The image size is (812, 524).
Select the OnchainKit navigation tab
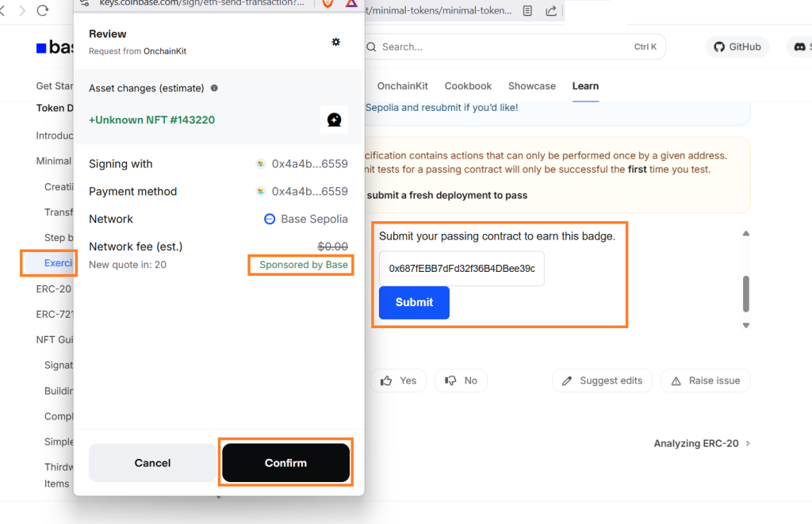click(x=402, y=86)
